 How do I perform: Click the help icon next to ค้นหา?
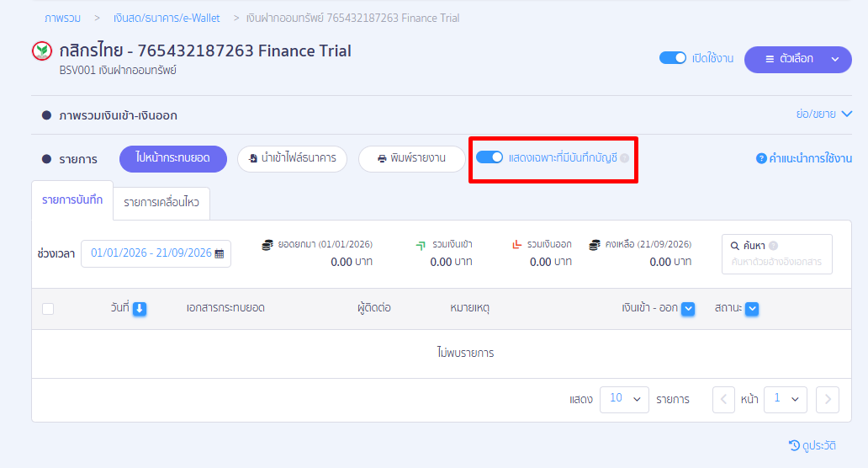coord(773,245)
